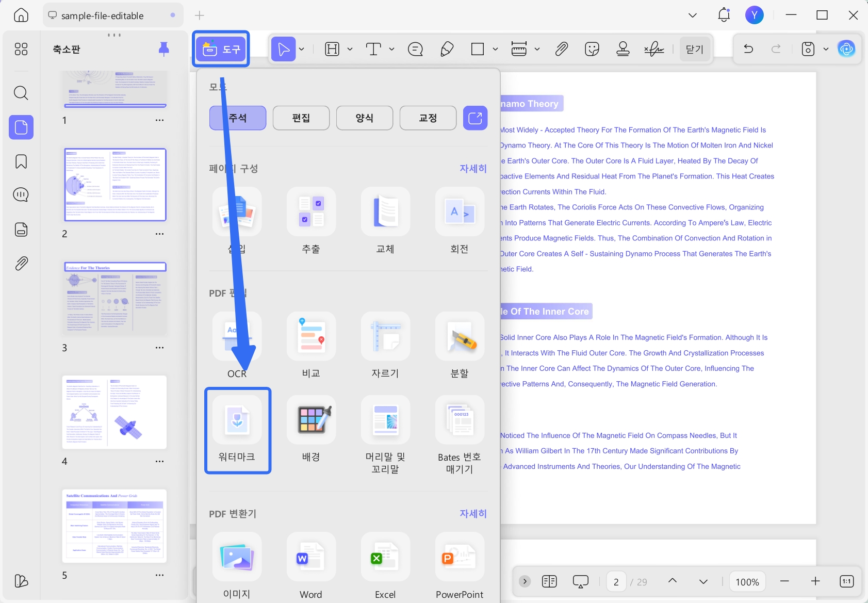The width and height of the screenshot is (868, 603).
Task: Open the 회전 rotate pages tool
Action: point(460,221)
